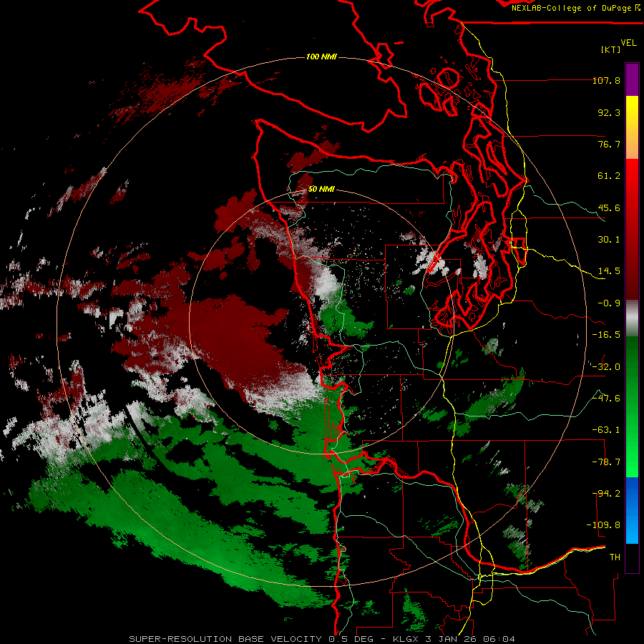The height and width of the screenshot is (644, 644).
Task: Click the 30.1 value on velocity scale
Action: click(x=609, y=240)
